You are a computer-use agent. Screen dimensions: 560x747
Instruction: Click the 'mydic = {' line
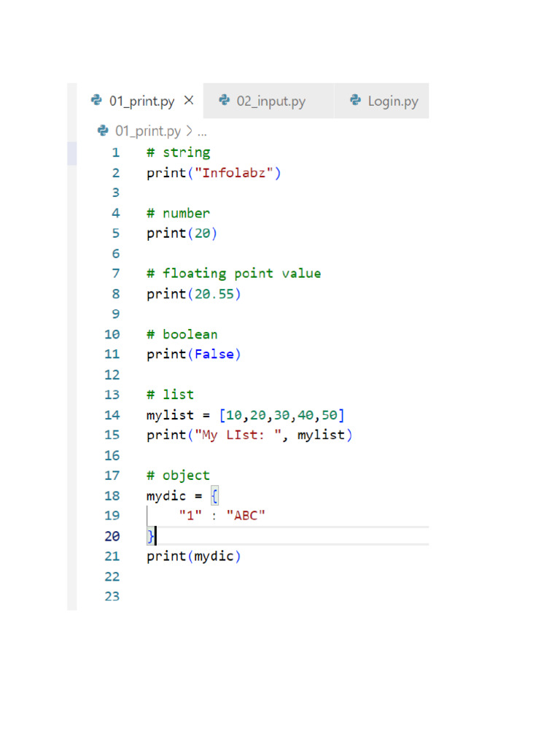click(x=183, y=496)
